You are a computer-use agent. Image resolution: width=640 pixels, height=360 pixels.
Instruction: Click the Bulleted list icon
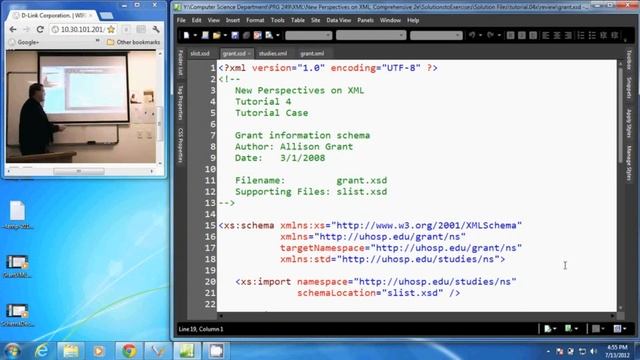(592, 36)
